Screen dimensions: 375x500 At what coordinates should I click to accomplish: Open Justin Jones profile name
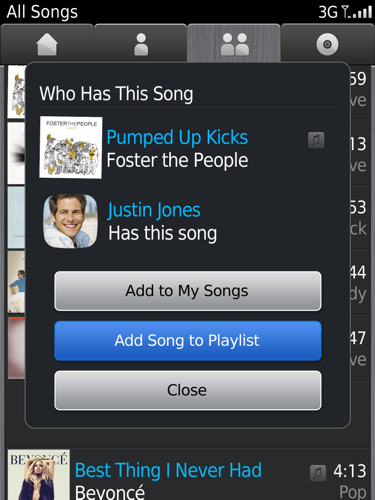(154, 210)
